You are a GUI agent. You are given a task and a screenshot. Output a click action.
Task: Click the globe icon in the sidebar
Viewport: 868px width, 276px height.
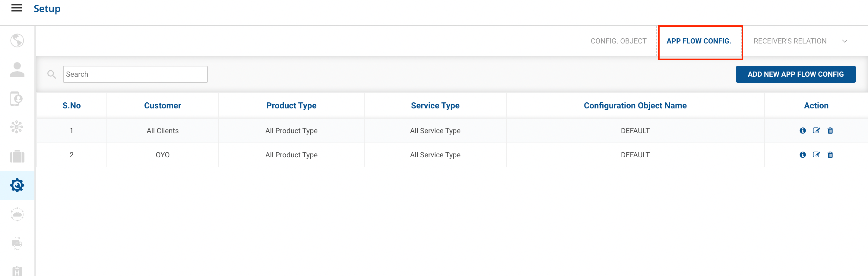pyautogui.click(x=17, y=40)
